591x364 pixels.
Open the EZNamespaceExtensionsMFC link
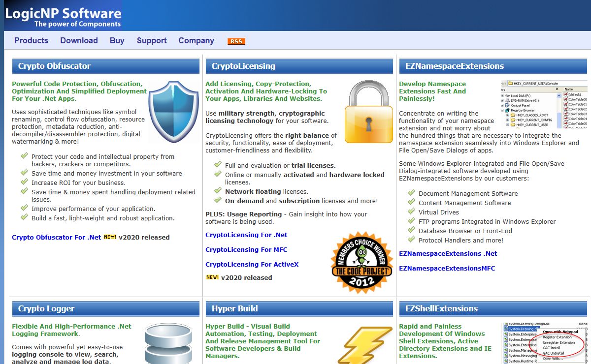pyautogui.click(x=447, y=268)
